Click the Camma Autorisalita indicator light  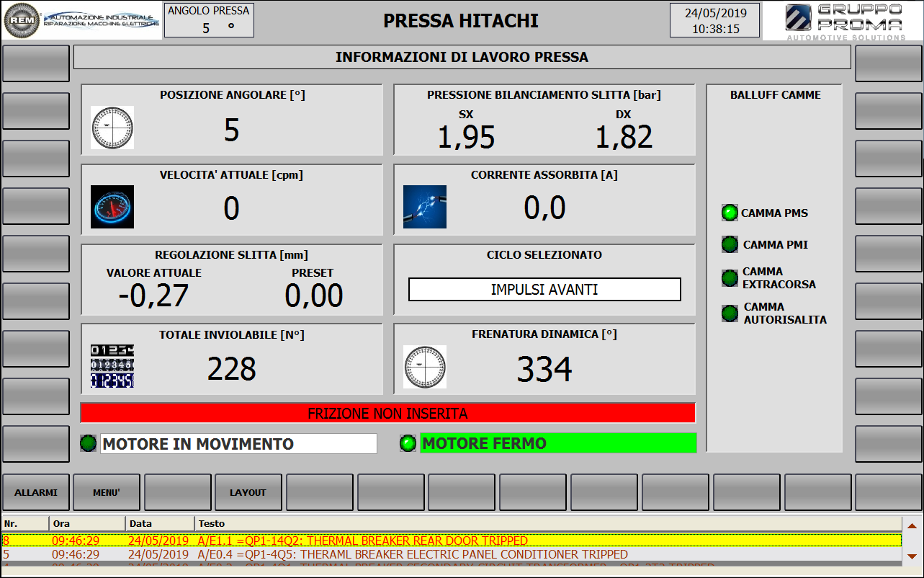(730, 313)
